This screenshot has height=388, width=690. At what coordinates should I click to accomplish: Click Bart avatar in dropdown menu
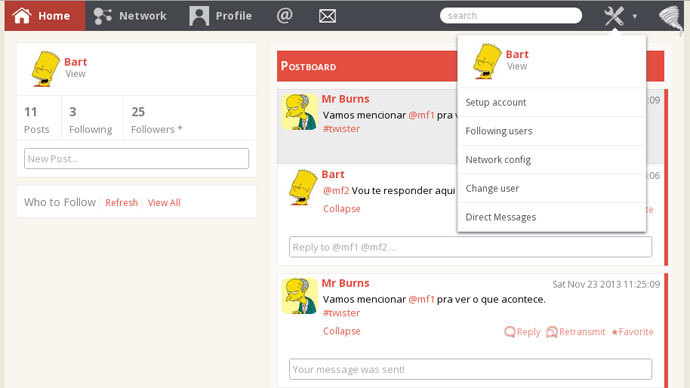click(487, 61)
